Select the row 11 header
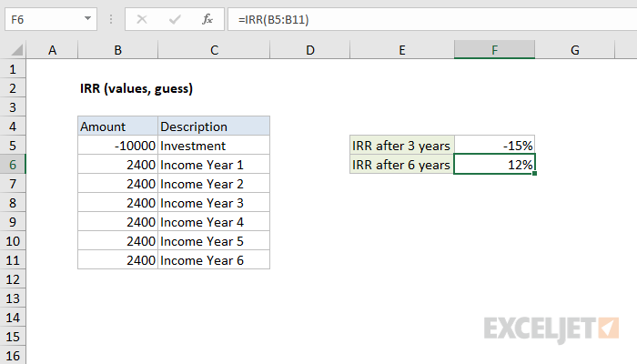The height and width of the screenshot is (364, 637). tap(13, 260)
